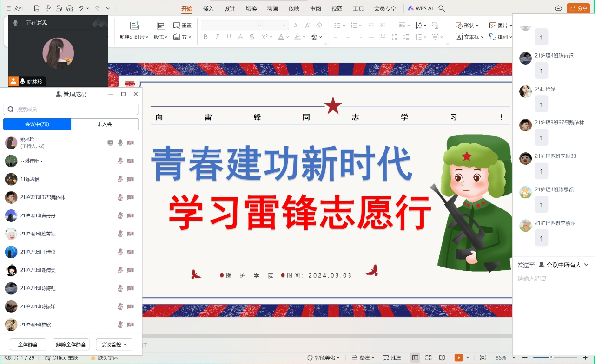Click the zoom slider handle in the status bar

tap(552, 357)
